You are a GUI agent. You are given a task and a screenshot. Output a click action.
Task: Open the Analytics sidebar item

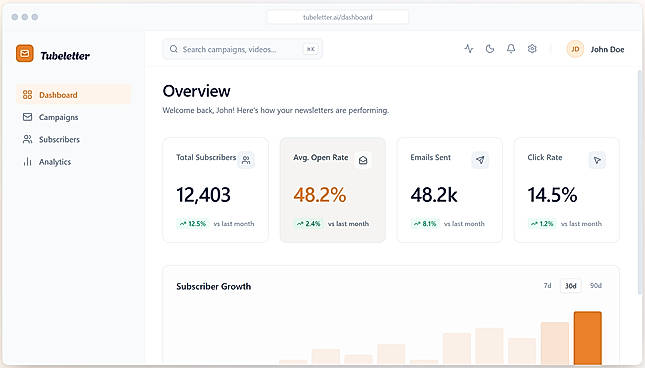[74, 162]
